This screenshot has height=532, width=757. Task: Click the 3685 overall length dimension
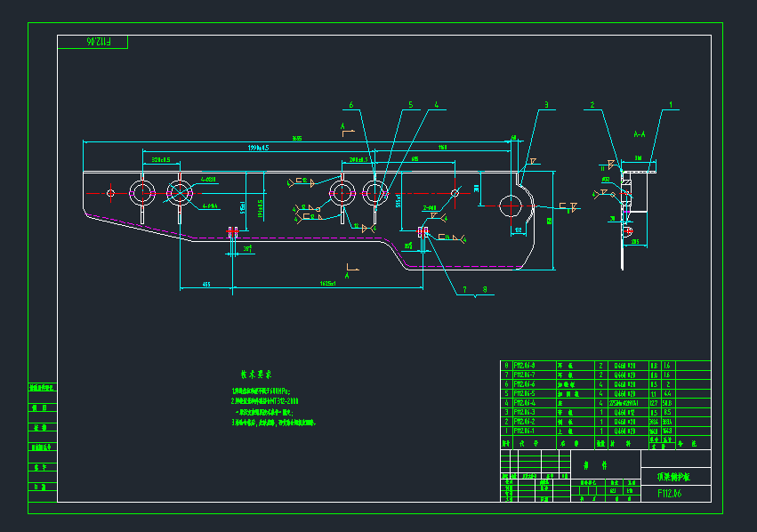[x=296, y=136]
